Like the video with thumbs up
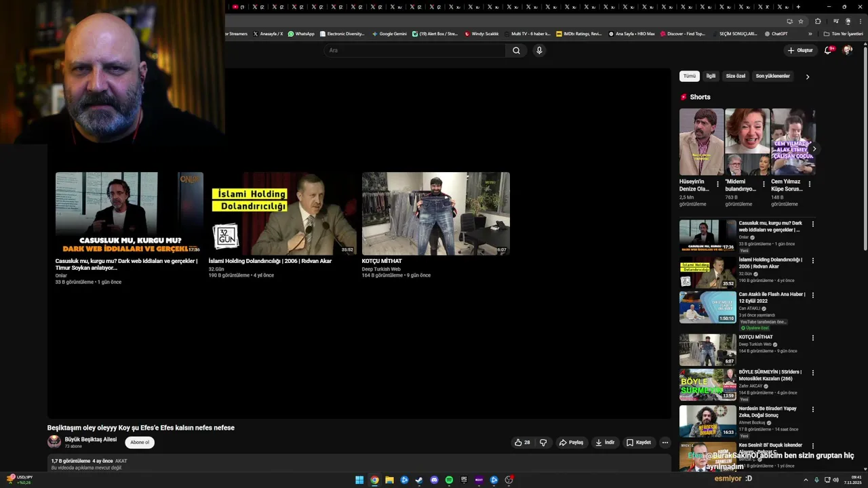 pos(522,443)
